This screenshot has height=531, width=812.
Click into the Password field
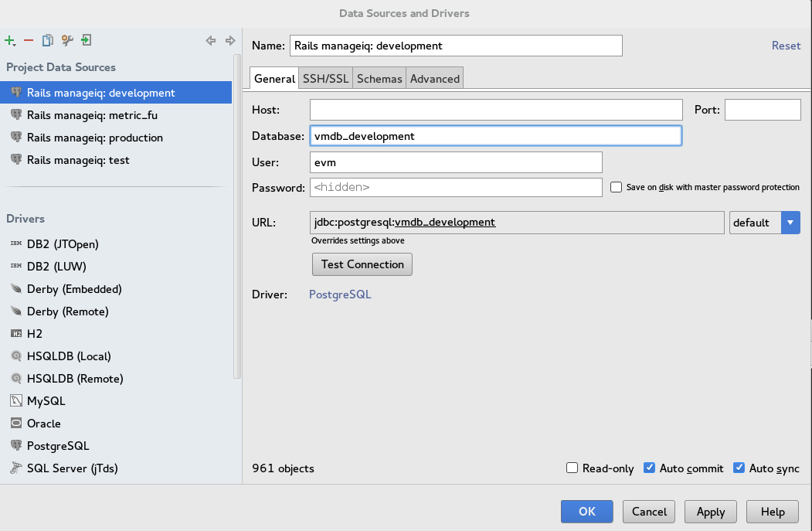[457, 187]
